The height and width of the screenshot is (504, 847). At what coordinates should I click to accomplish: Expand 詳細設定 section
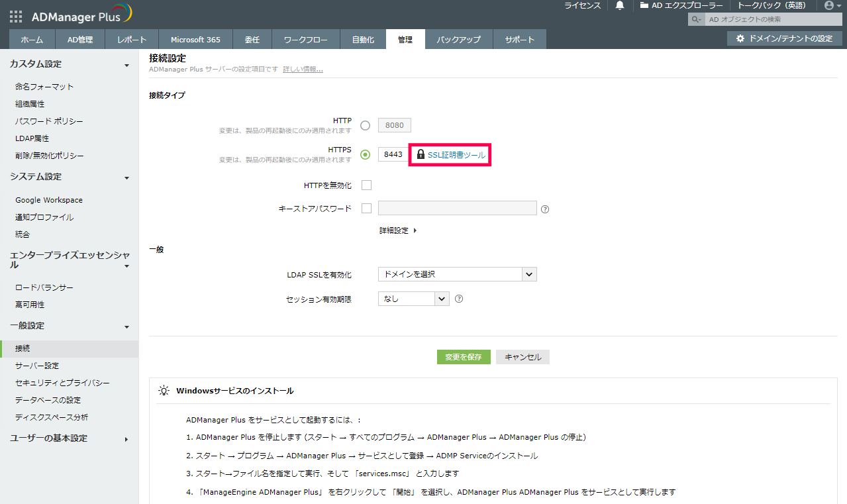coord(398,230)
